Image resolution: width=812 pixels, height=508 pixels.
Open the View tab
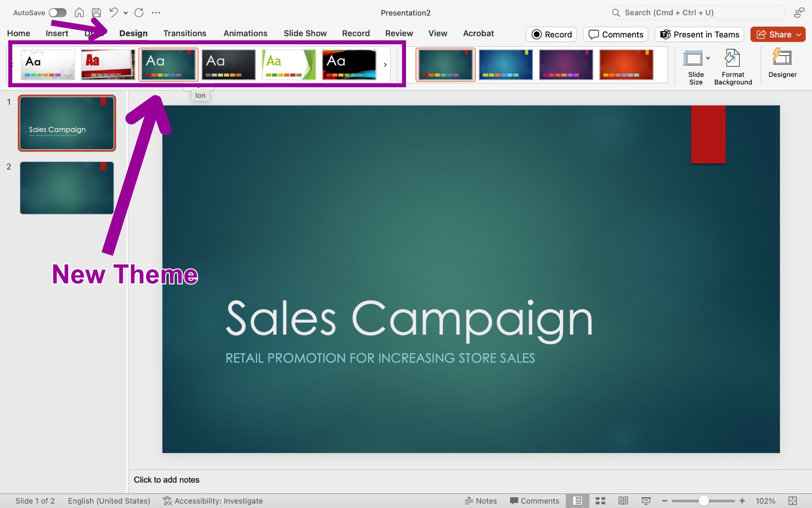[438, 33]
